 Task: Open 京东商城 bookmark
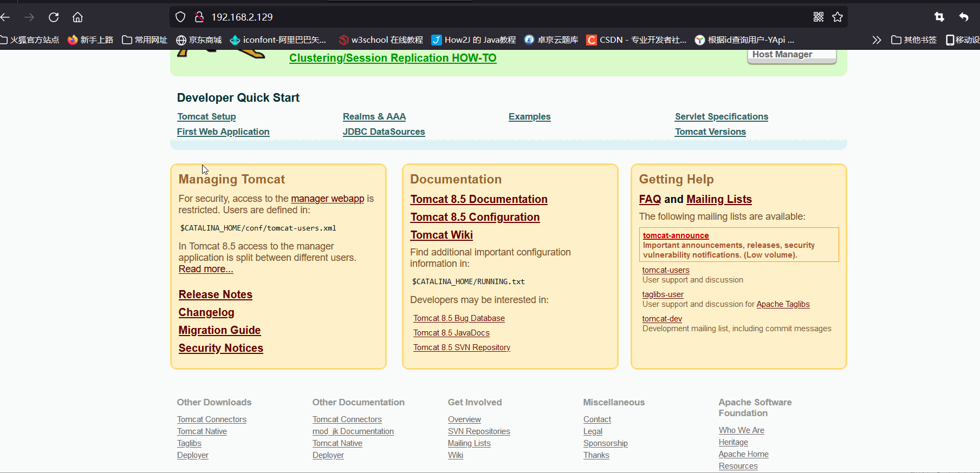199,40
